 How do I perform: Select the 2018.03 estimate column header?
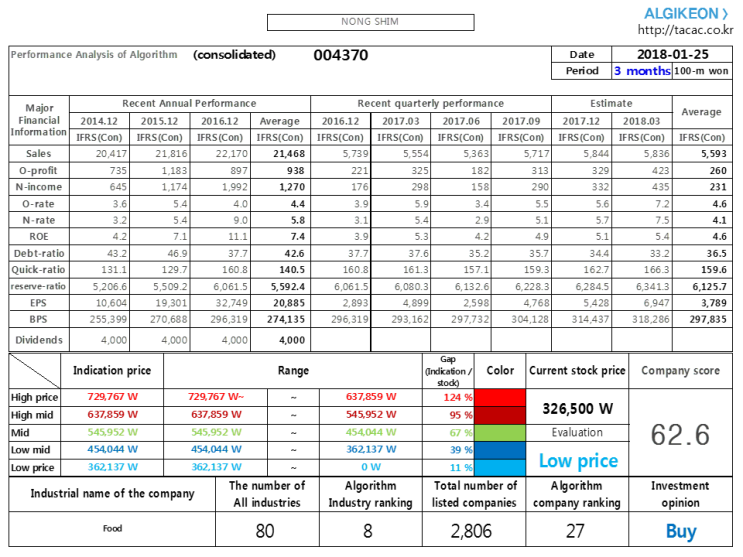tap(642, 121)
